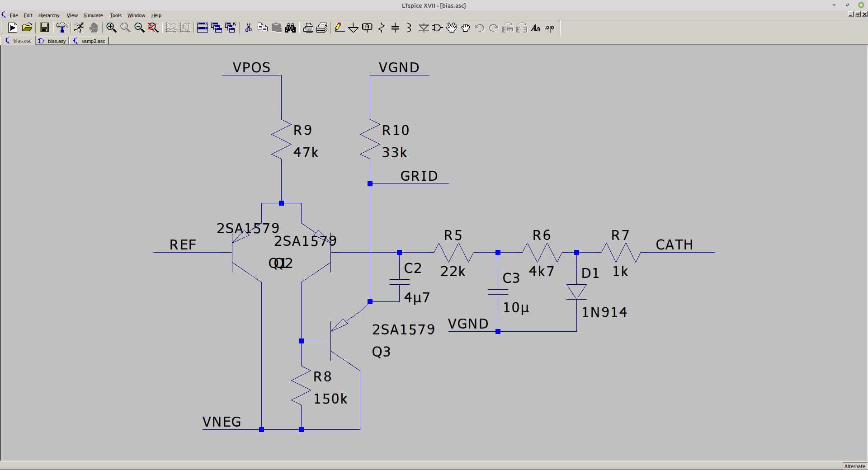Save the schematic with floppy icon
868x470 pixels.
pyautogui.click(x=44, y=28)
